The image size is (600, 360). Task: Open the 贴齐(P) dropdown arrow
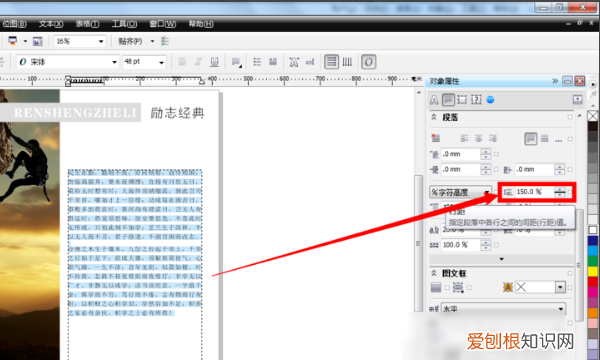[152, 41]
